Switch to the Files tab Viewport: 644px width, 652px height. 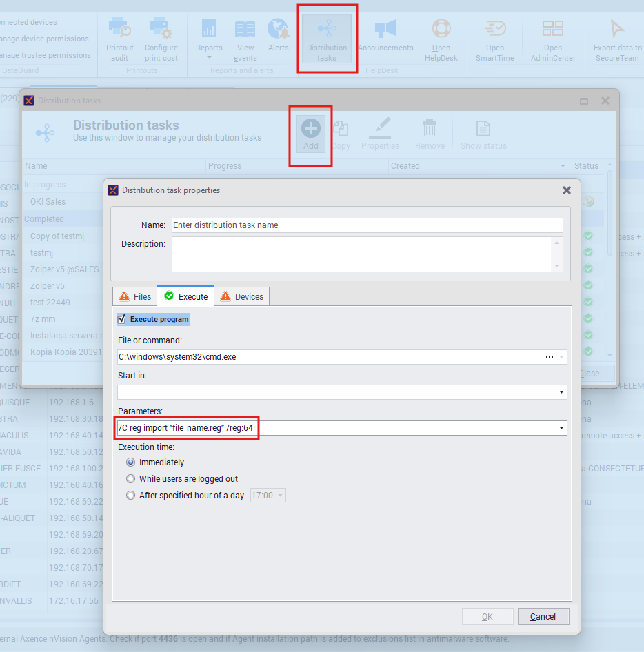tap(134, 296)
